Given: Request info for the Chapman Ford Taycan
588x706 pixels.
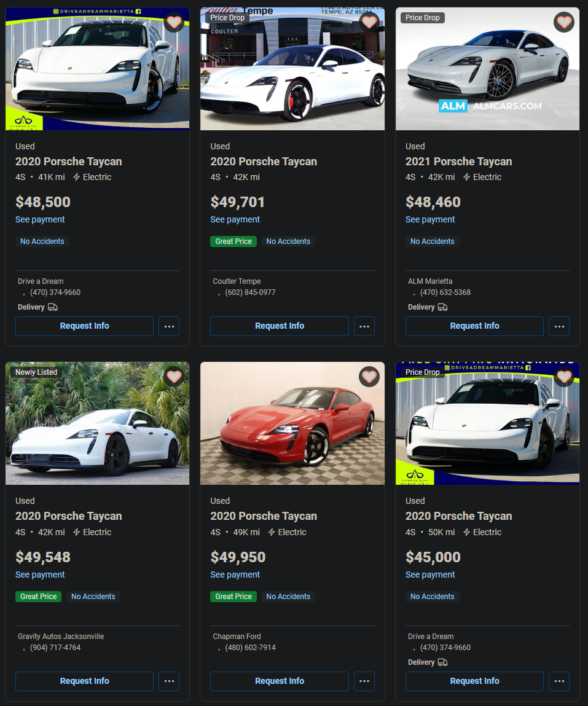Looking at the screenshot, I should [279, 681].
